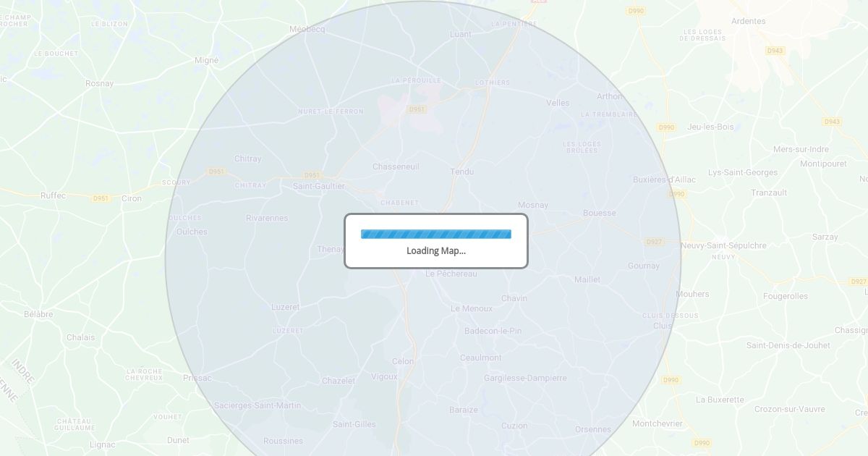Click the D951 shield beside Saint-Gaultier
This screenshot has width=868, height=456.
pos(312,175)
